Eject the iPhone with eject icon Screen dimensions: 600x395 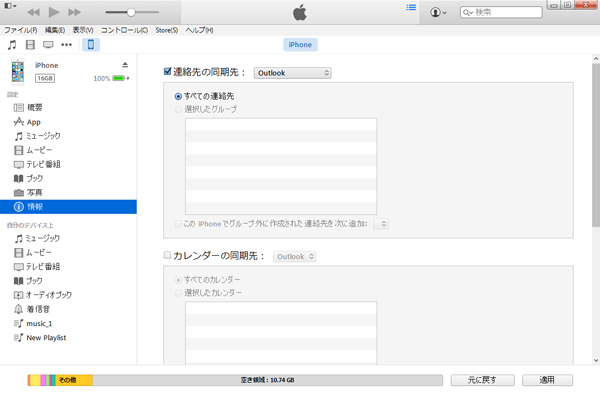pos(125,65)
